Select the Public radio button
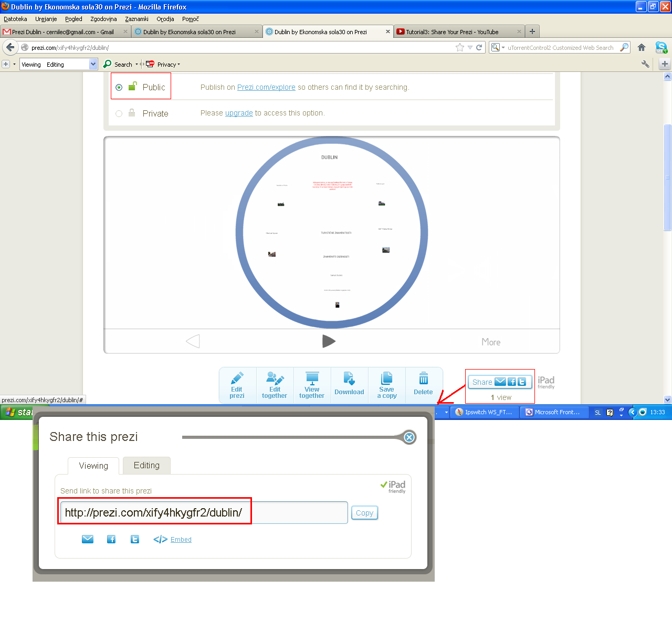 tap(119, 88)
